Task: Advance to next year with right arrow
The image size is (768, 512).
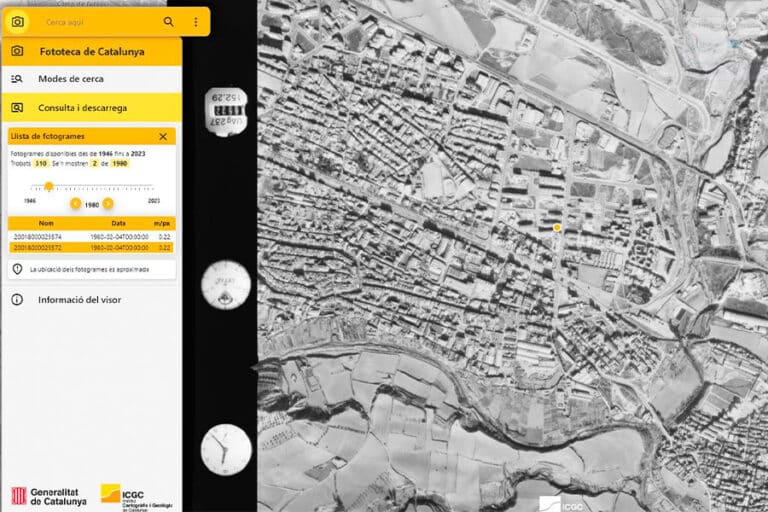Action: tap(108, 203)
